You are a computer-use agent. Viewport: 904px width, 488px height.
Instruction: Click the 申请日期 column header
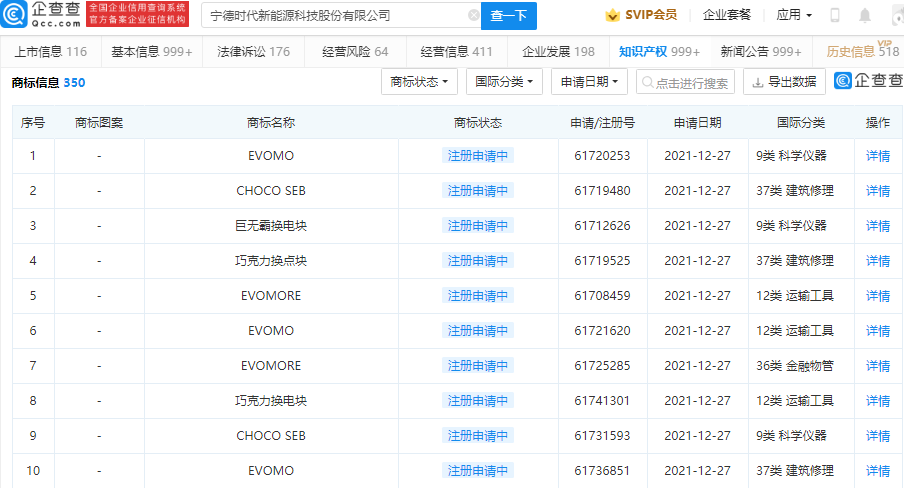[x=698, y=122]
